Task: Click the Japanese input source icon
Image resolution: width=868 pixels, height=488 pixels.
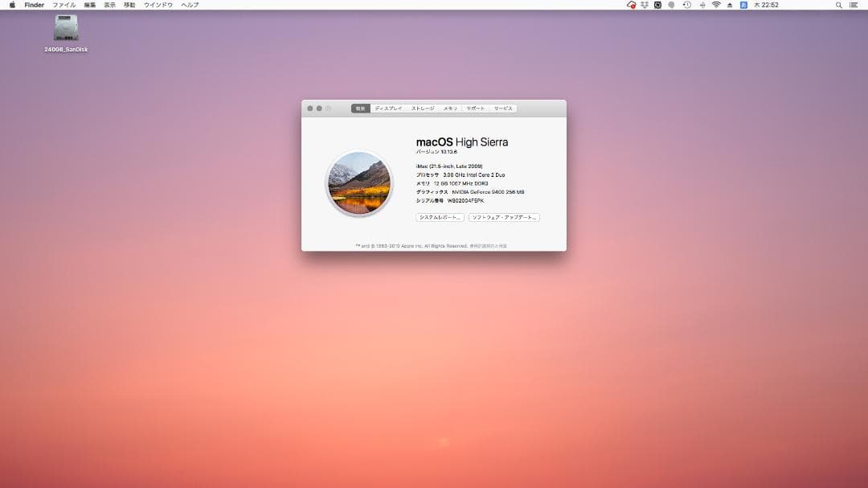Action: point(743,5)
